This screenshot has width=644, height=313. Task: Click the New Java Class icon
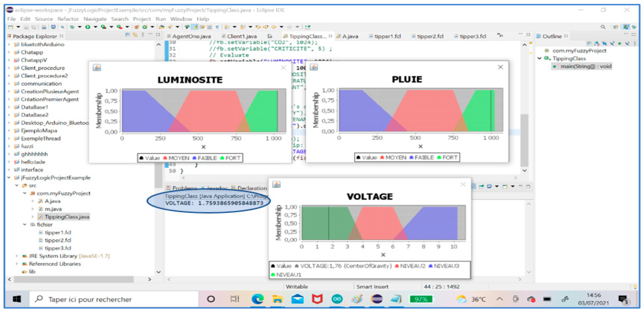(144, 27)
